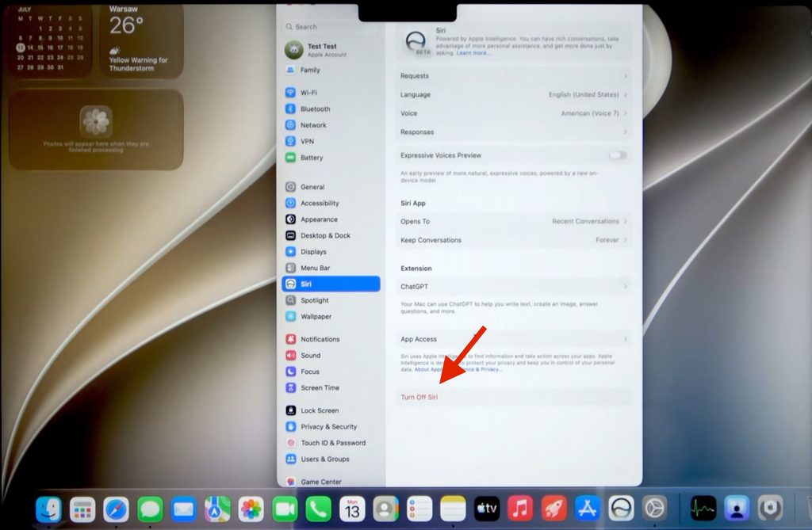
Task: Select Network in the settings sidebar
Action: pyautogui.click(x=331, y=124)
